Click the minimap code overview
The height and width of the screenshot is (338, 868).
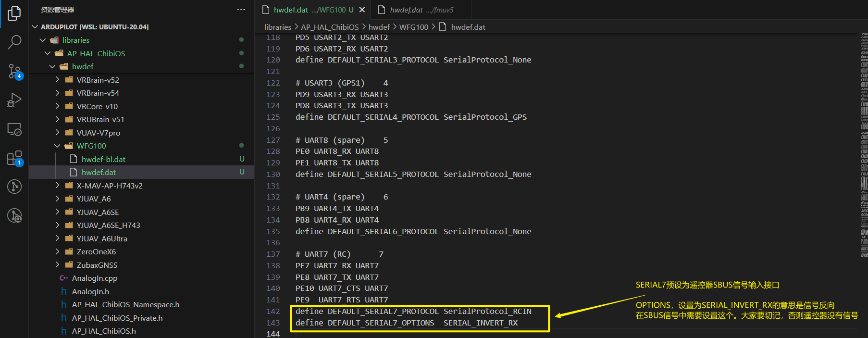[863, 144]
